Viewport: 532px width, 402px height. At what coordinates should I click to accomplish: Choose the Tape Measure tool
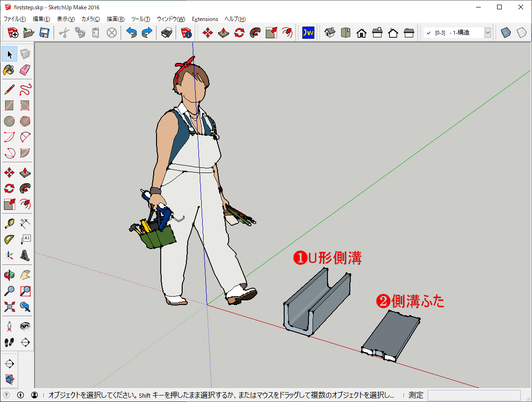coord(9,223)
